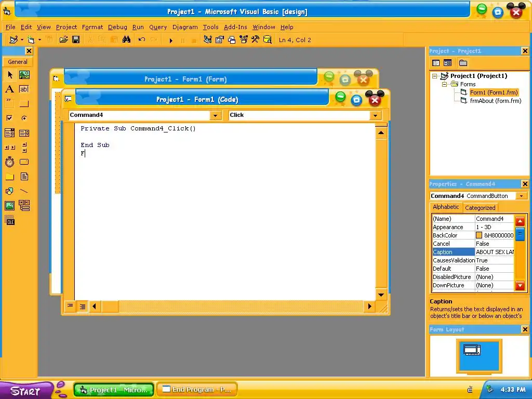The height and width of the screenshot is (399, 532).
Task: Switch to the Categorized properties tab
Action: click(480, 208)
